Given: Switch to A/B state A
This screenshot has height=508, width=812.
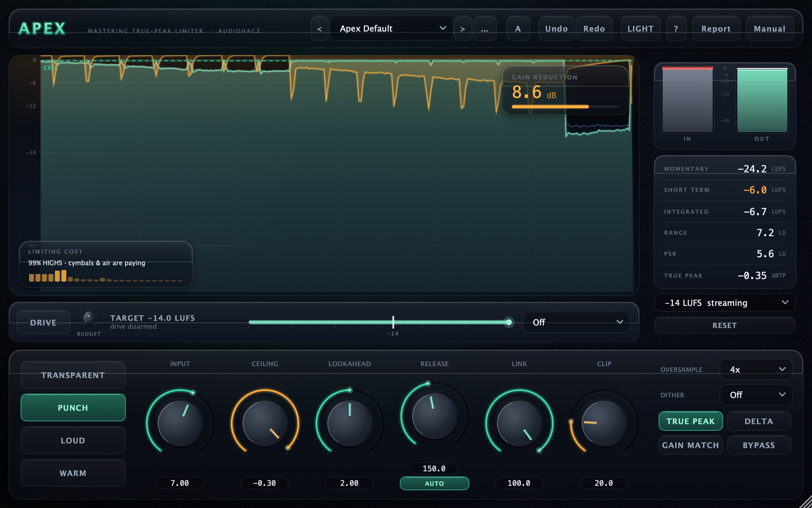Looking at the screenshot, I should (x=518, y=29).
